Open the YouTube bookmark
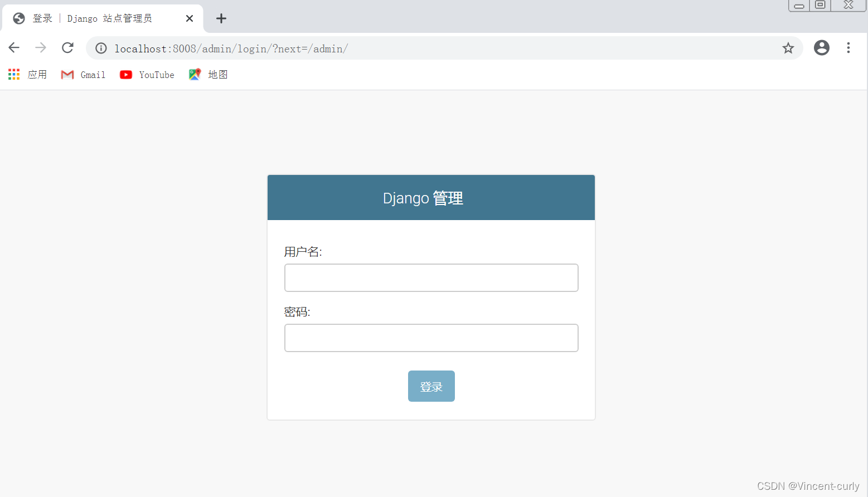 (x=147, y=75)
